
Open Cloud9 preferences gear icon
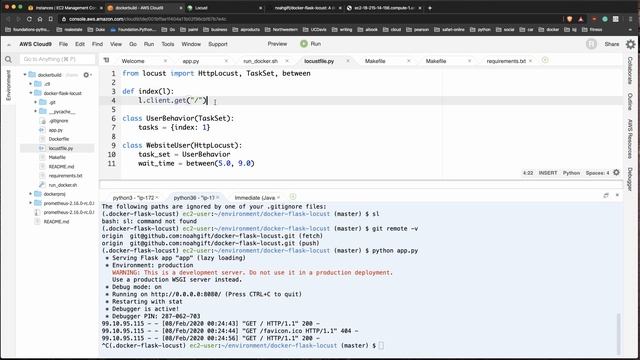(631, 44)
